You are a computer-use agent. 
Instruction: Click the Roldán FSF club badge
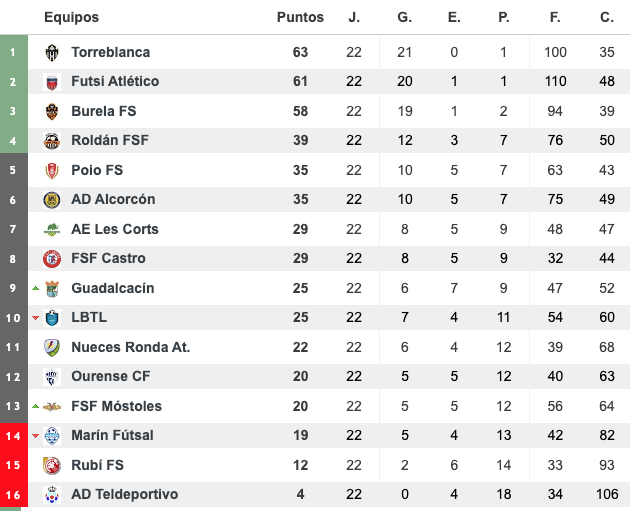pyautogui.click(x=52, y=141)
